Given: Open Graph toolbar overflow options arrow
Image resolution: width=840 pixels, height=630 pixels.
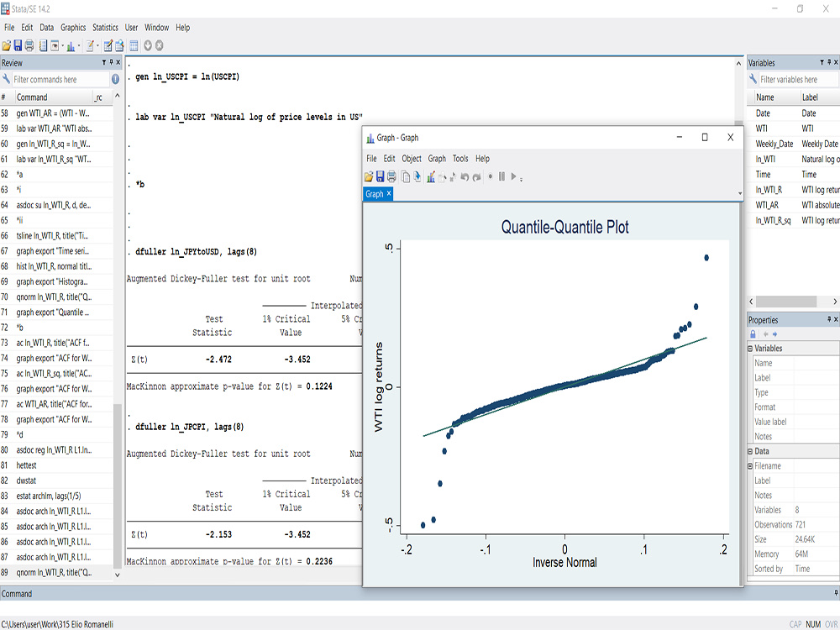Looking at the screenshot, I should [522, 178].
